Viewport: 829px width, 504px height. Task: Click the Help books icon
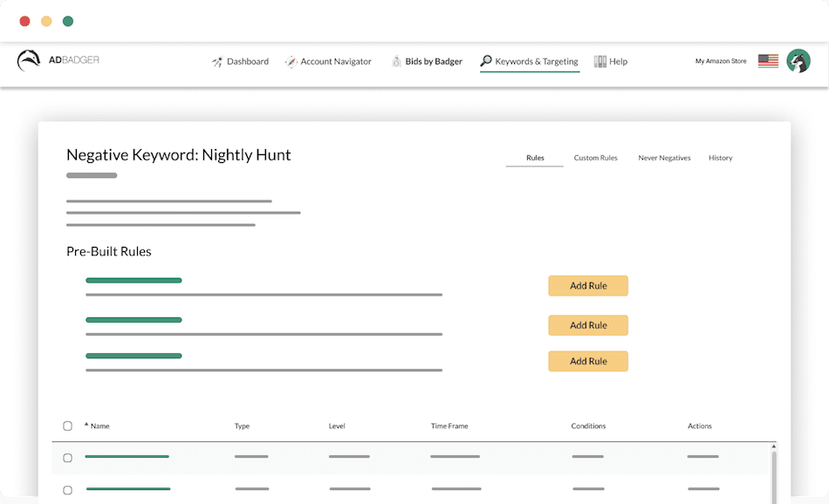pos(600,62)
